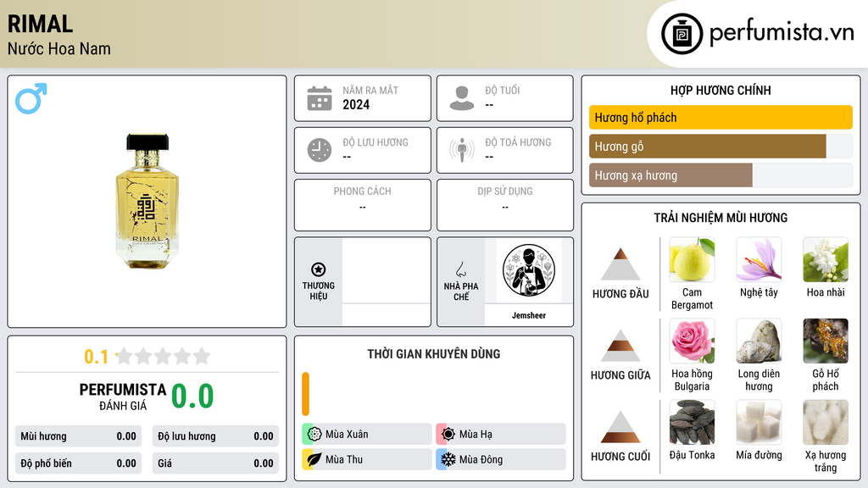Click the leaf icon for Mùa Thu
This screenshot has height=488, width=868.
coord(314,459)
